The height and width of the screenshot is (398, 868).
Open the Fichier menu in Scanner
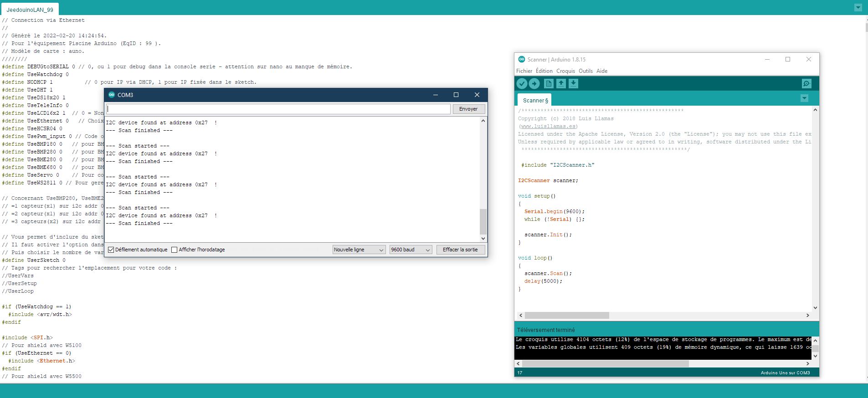[x=524, y=71]
